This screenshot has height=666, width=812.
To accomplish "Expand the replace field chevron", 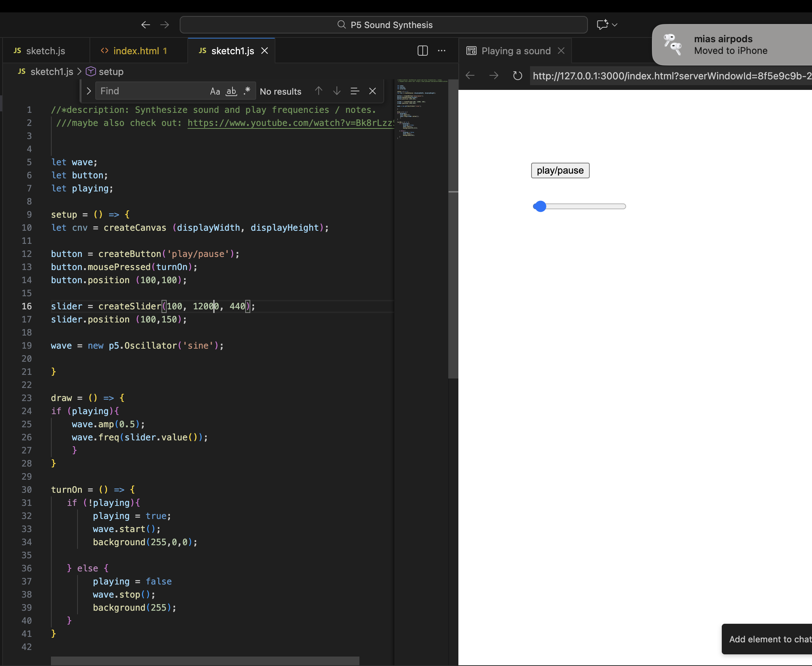I will (89, 91).
